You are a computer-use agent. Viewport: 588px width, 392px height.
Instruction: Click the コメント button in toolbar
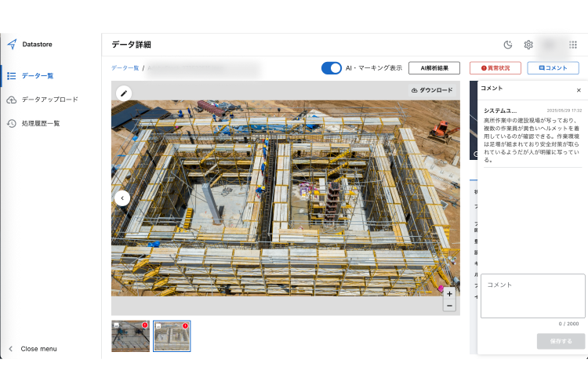tap(554, 68)
